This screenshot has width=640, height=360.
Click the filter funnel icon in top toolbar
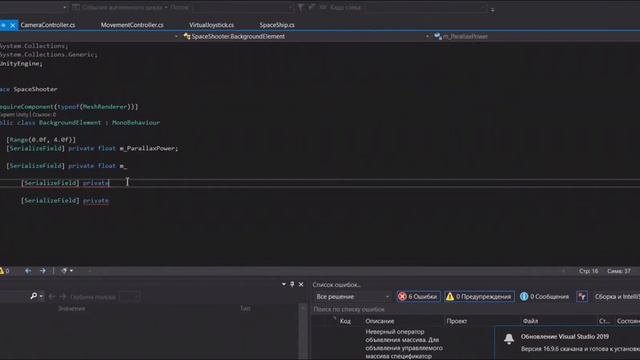(300, 7)
